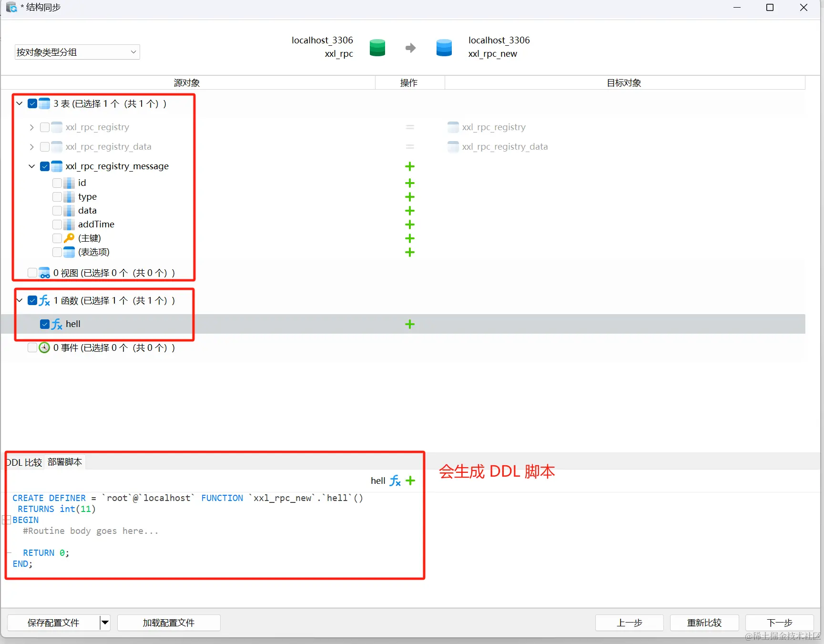This screenshot has height=644, width=824.
Task: Click the functions group fx icon
Action: 44,300
